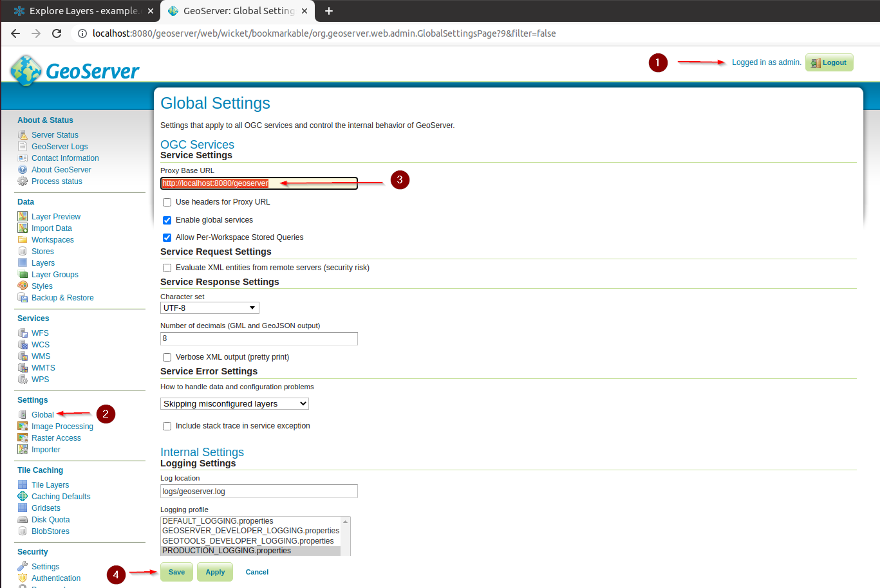Click the Server Status sidebar icon
Screen dimensions: 880x588
click(23, 135)
